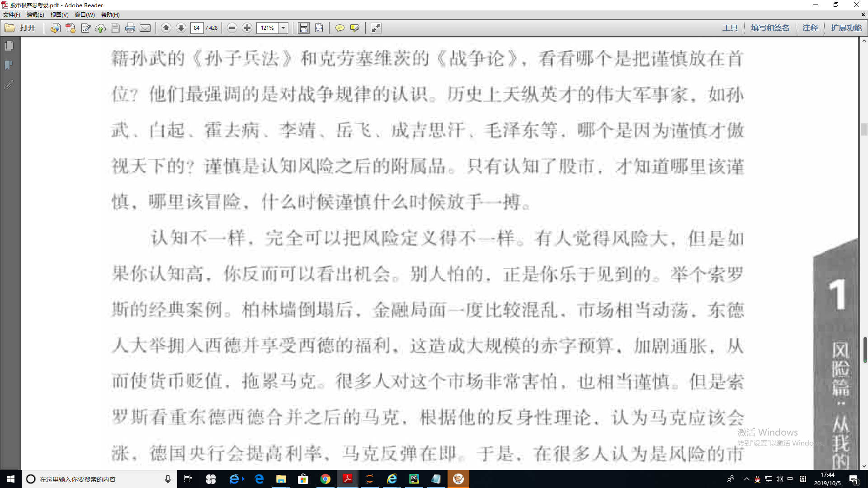Click the taskbar search box
The height and width of the screenshot is (488, 868).
point(99,479)
